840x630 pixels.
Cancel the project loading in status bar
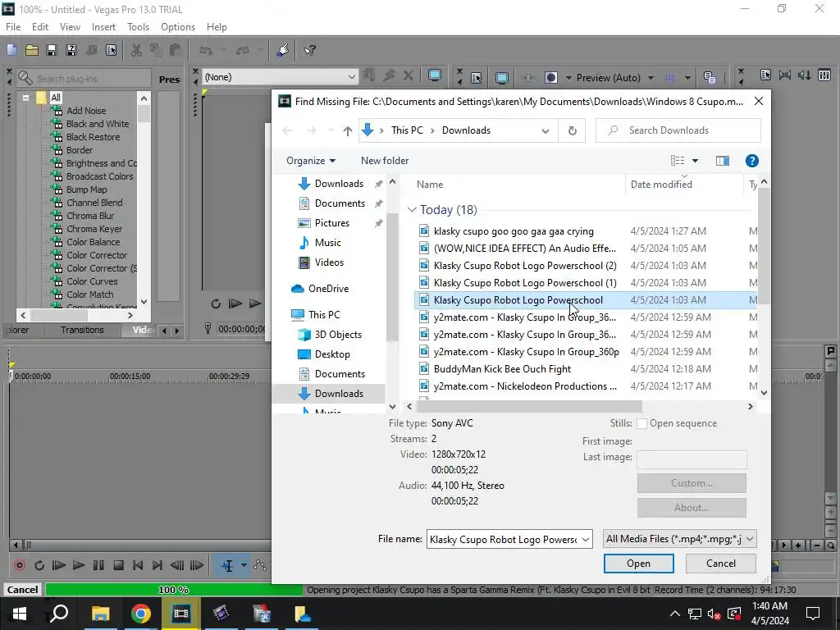click(x=22, y=590)
